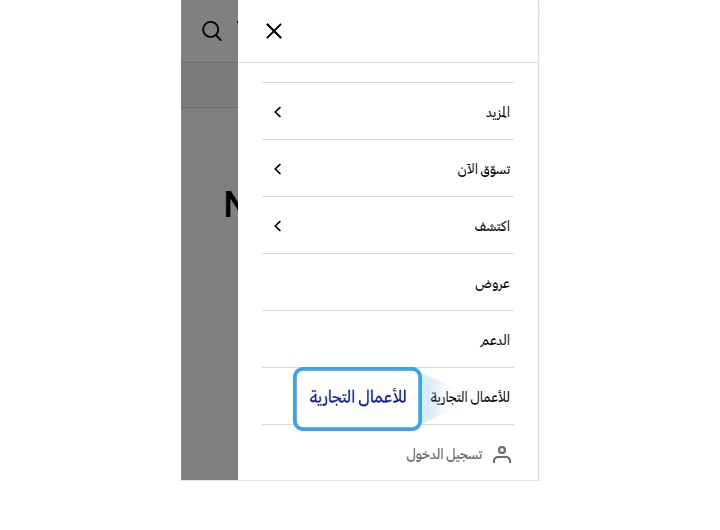Select the المزيد menu label
The image size is (720, 530).
(498, 112)
